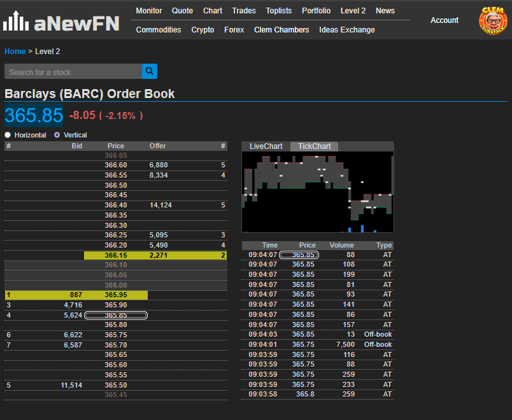This screenshot has height=420, width=512.
Task: Click the 7,500 Off-book trade volume
Action: (345, 345)
